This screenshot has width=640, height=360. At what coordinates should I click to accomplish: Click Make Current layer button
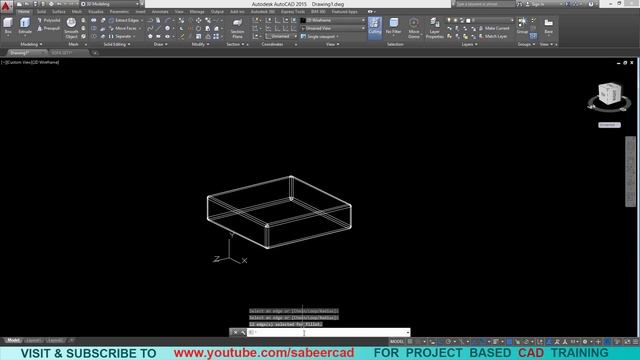(494, 28)
